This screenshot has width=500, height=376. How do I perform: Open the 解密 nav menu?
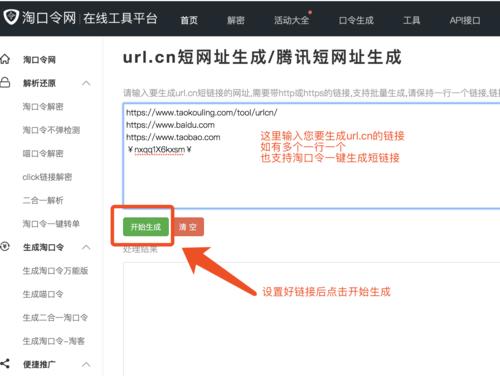[x=236, y=20]
